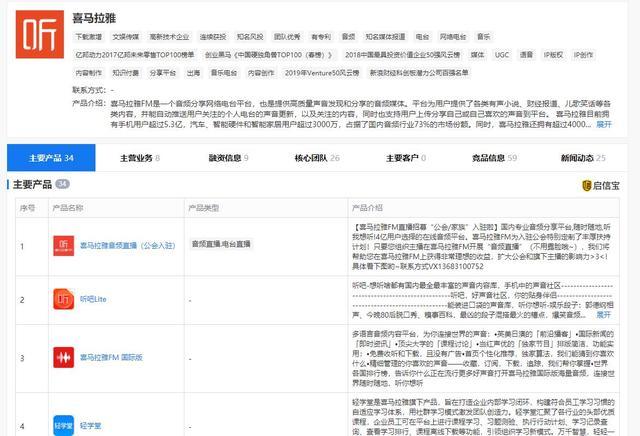Screen dimensions: 640x436
Task: Expand the 听吧Lite description with 展开
Action: coord(604,315)
